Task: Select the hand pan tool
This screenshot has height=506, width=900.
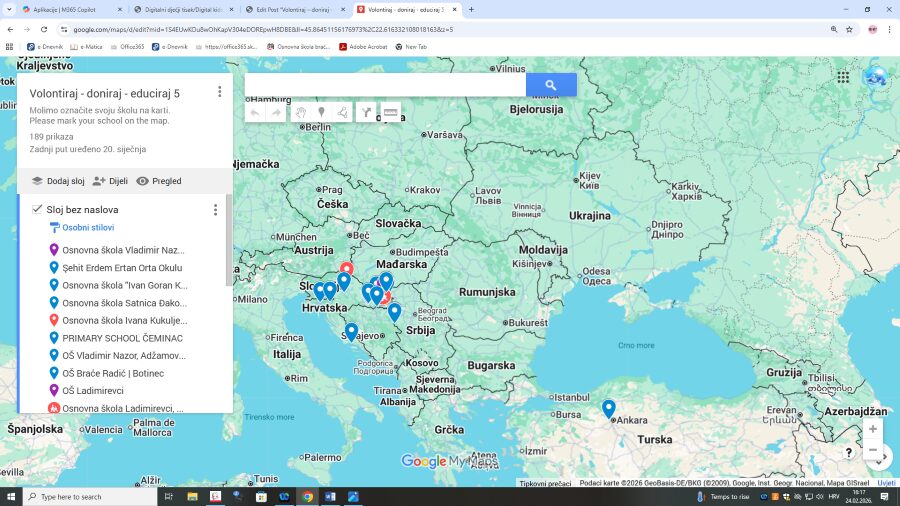Action: point(300,113)
